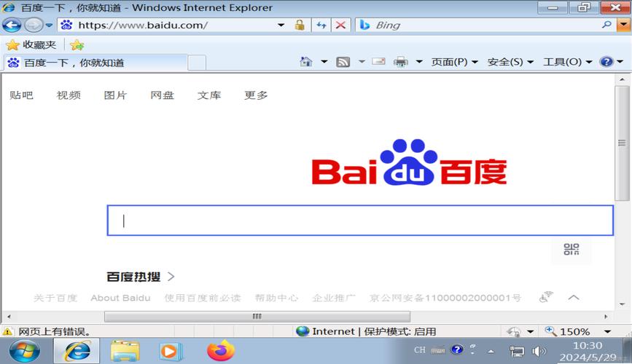The image size is (632, 364).
Task: Click the QR code icon below search box
Action: [x=571, y=249]
